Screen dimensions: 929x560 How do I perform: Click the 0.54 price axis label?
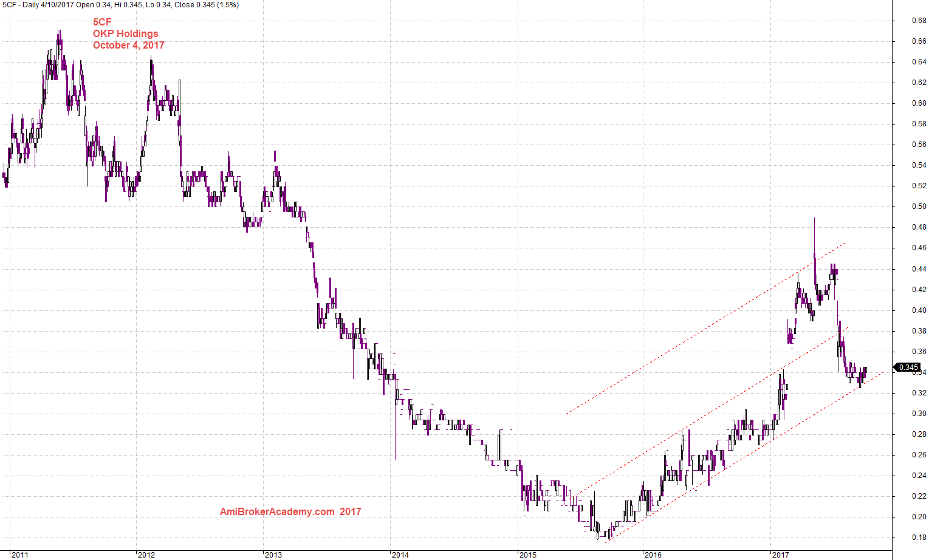tap(919, 165)
